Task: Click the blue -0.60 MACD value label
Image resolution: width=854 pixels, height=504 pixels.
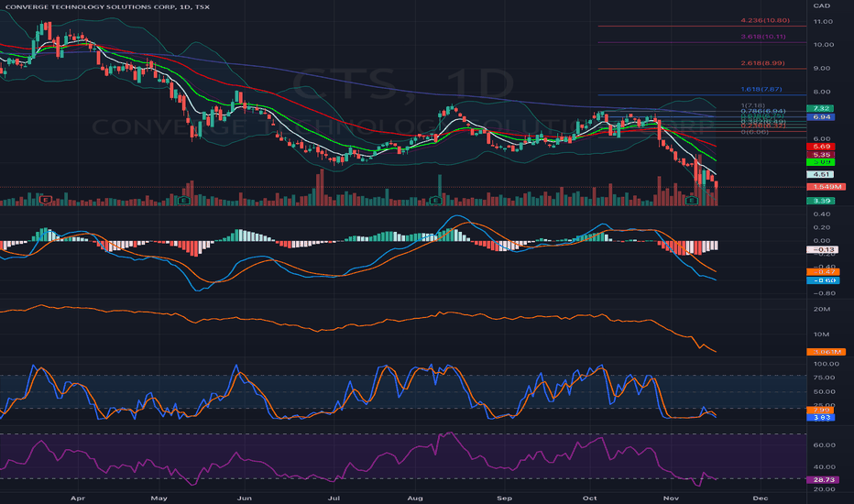Action: 823,280
